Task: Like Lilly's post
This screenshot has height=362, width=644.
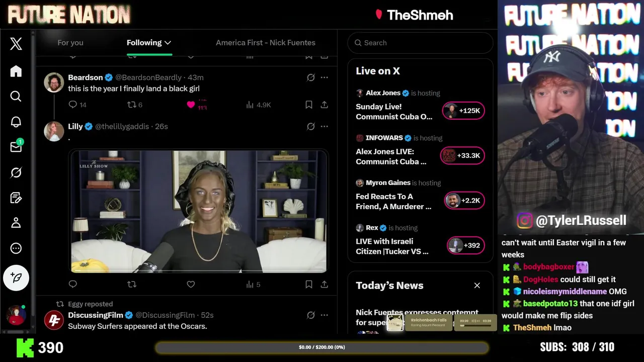Action: tap(191, 284)
